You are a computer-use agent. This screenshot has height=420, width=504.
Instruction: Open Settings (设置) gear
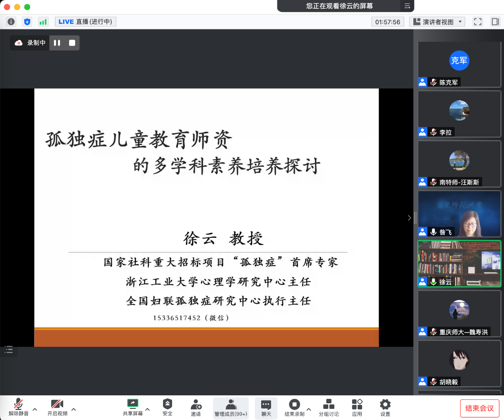385,408
